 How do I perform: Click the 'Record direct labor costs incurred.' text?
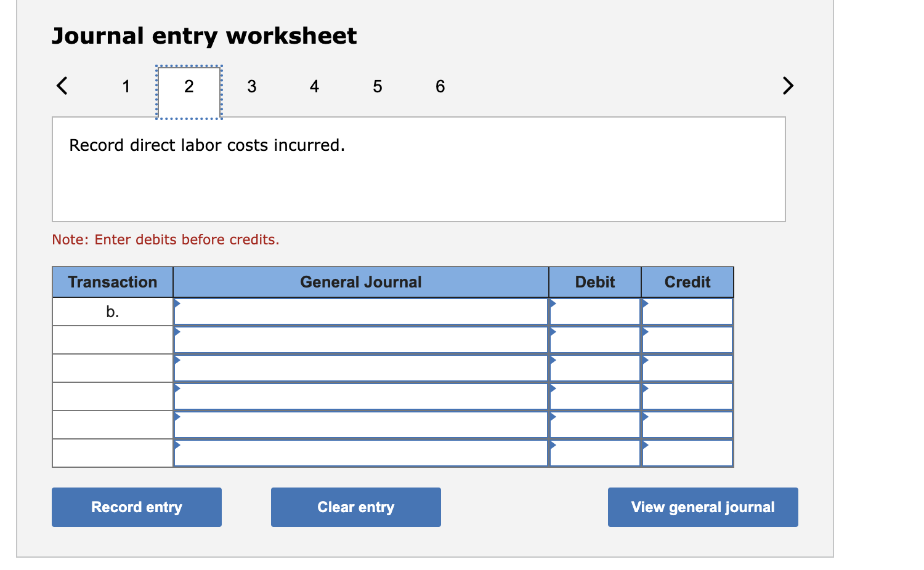207,145
